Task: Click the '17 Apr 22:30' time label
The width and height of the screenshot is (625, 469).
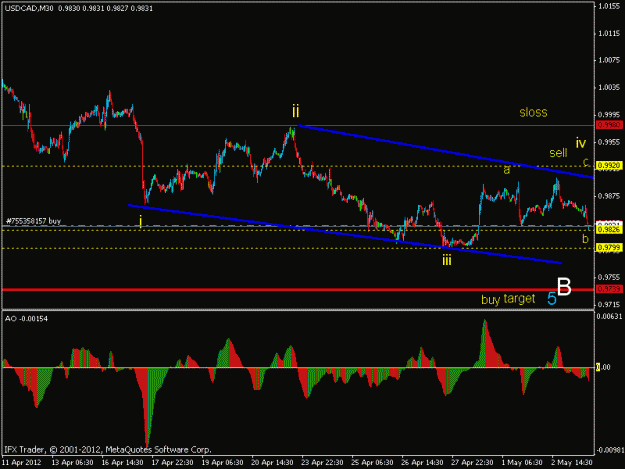Action: 173,462
